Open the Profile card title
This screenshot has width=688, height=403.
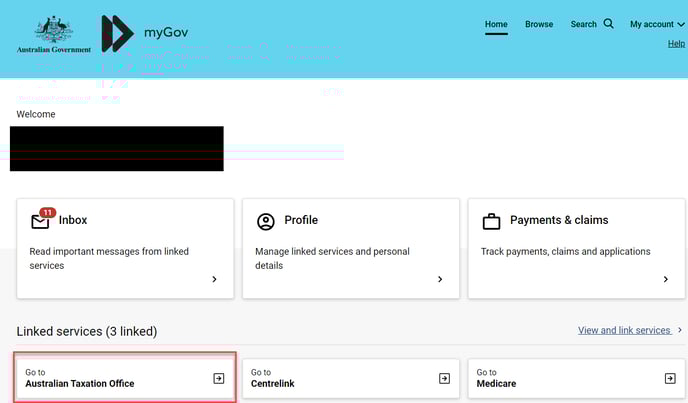(301, 220)
